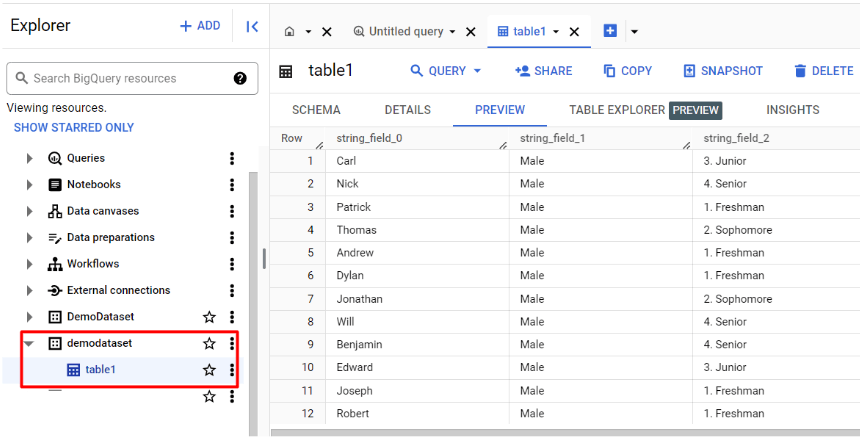Expand the Queries node
The image size is (864, 442).
tap(30, 159)
